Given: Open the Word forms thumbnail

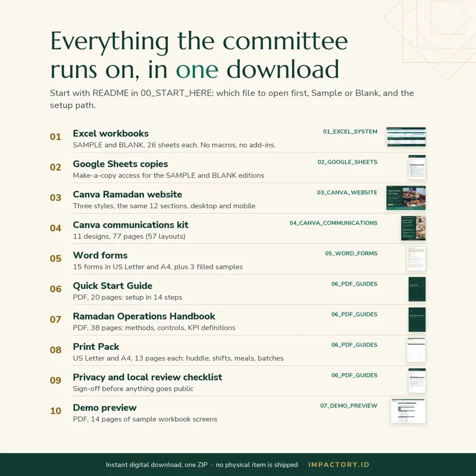Looking at the screenshot, I should (x=416, y=259).
